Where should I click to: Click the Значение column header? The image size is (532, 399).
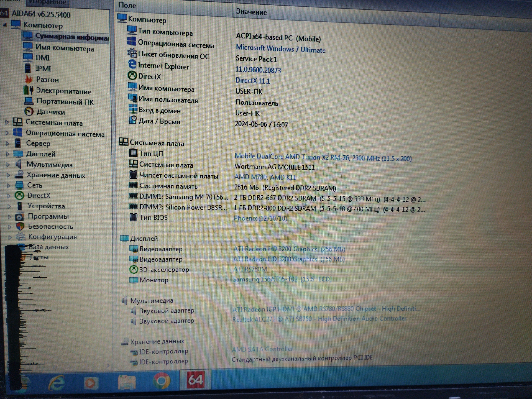click(x=251, y=12)
